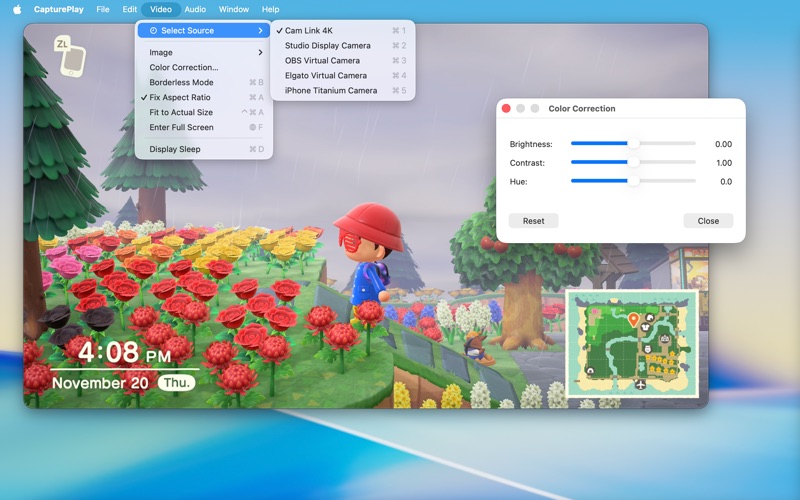Click the Hue value 0.0
The height and width of the screenshot is (500, 800).
[x=726, y=182]
